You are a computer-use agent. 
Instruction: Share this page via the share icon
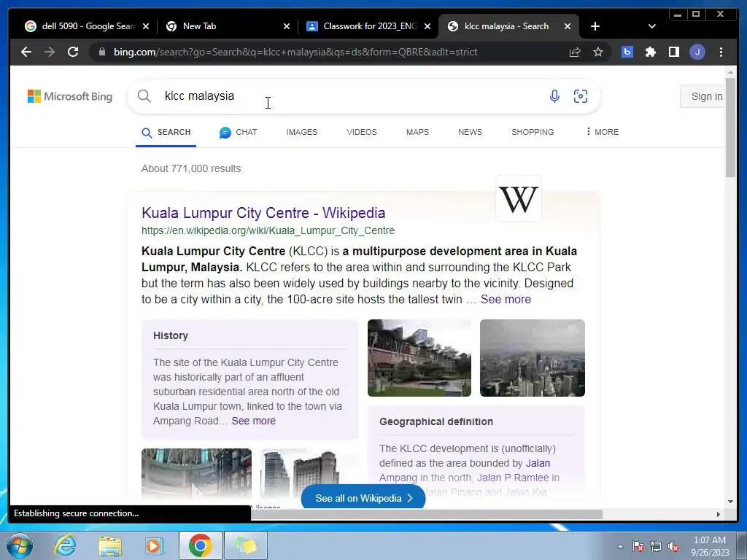(x=575, y=52)
